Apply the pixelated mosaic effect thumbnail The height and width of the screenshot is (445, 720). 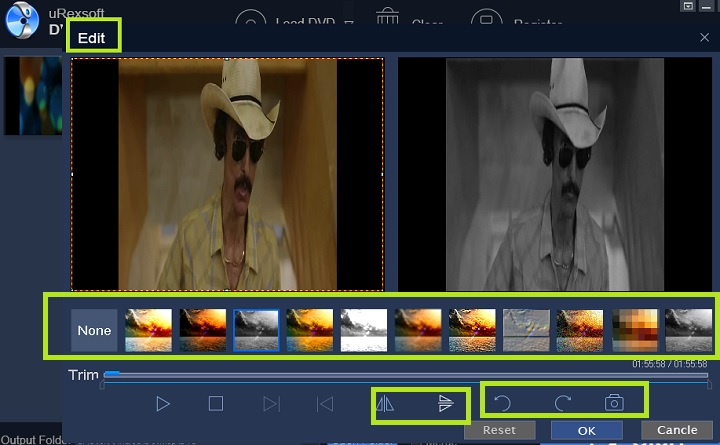coord(635,330)
